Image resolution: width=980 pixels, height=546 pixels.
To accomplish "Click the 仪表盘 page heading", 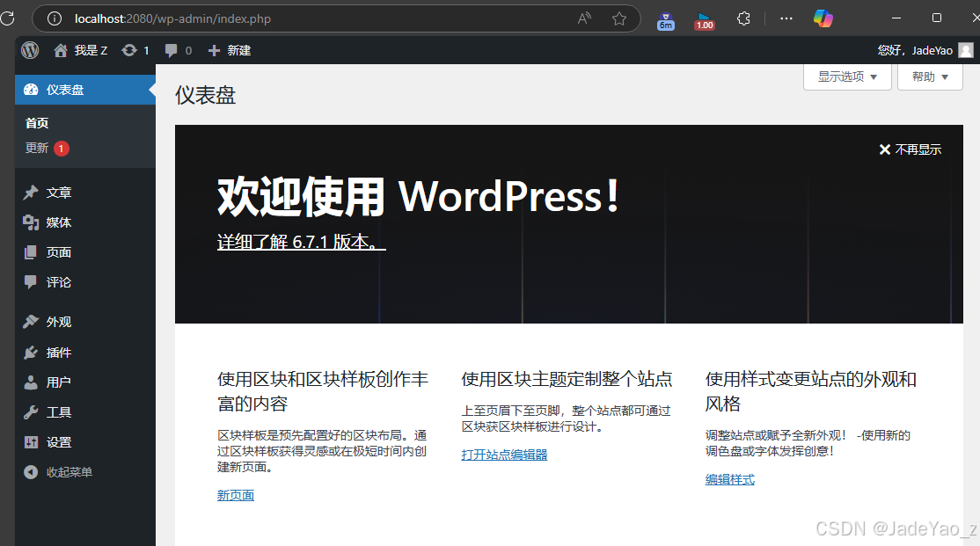I will tap(205, 96).
